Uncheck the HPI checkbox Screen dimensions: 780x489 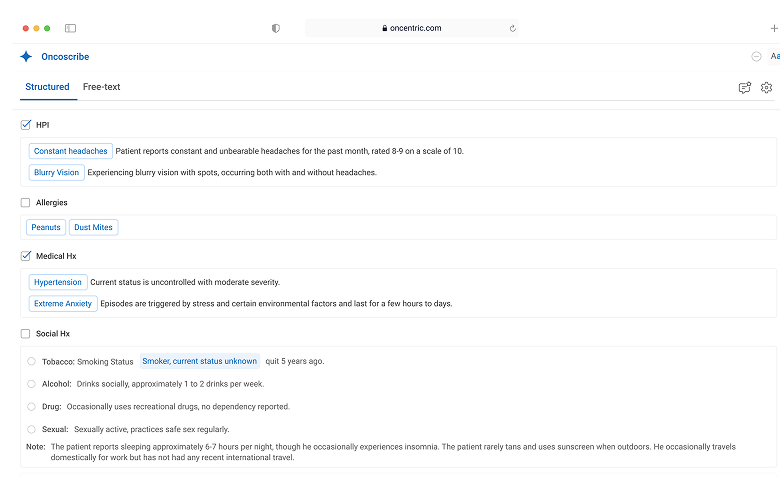[x=25, y=125]
